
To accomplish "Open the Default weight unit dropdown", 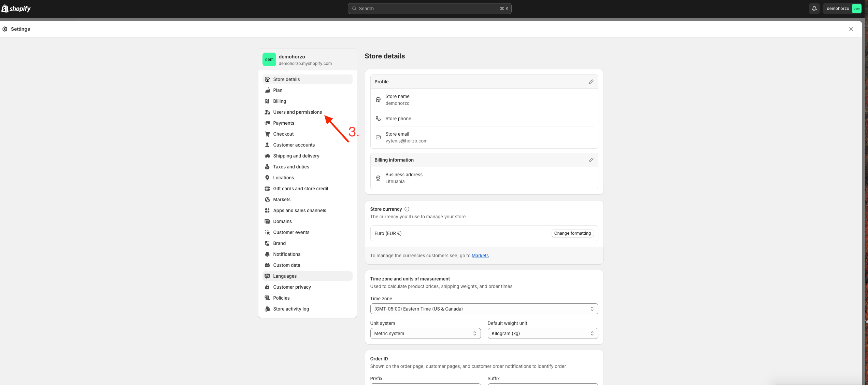I will tap(542, 333).
